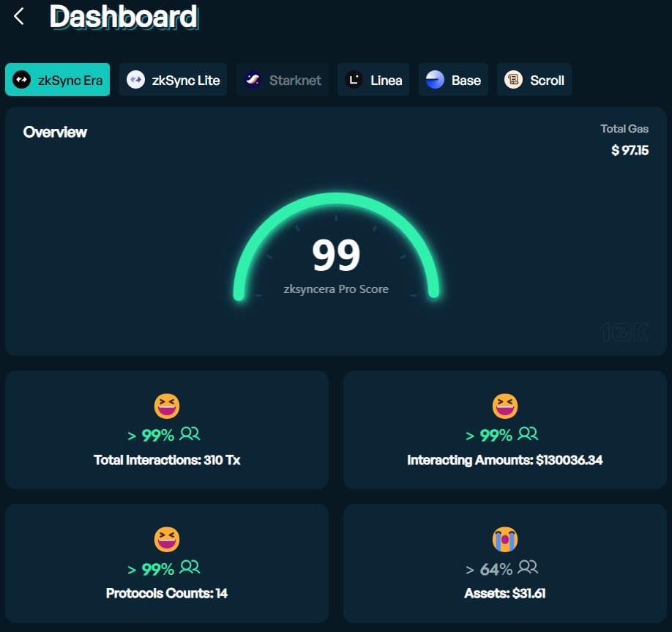This screenshot has height=632, width=672.
Task: Click users icon in Total Interactions card
Action: point(190,434)
